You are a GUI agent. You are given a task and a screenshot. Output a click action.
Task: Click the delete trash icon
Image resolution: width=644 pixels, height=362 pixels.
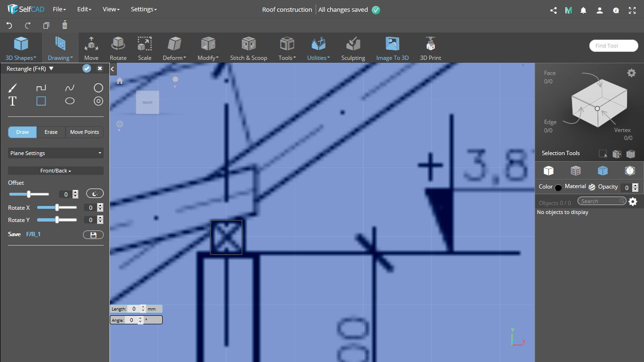[x=65, y=25]
